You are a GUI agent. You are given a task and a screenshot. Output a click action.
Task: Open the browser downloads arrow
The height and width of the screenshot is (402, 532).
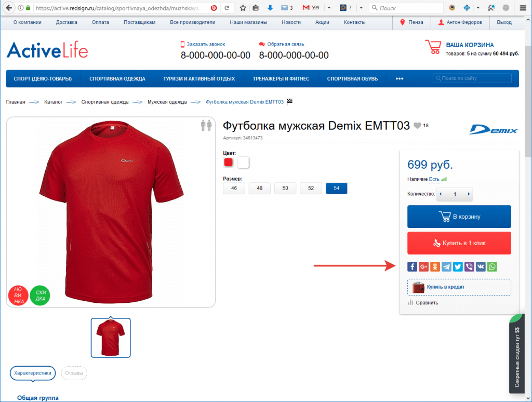pyautogui.click(x=270, y=8)
